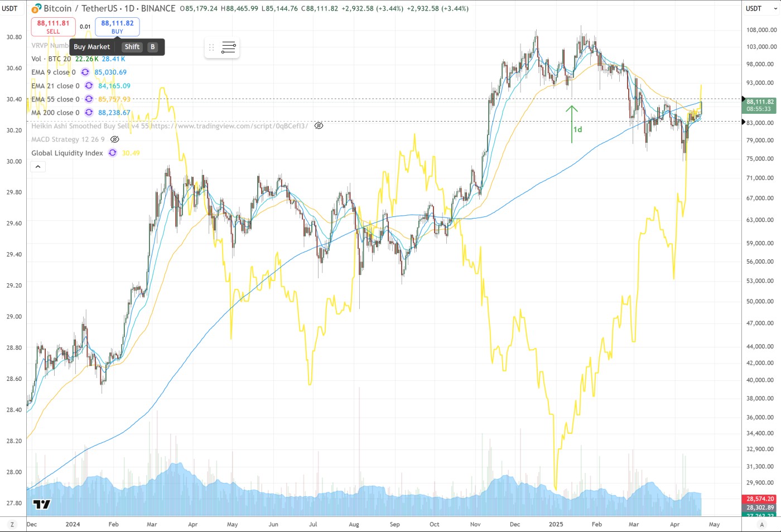Click the 29.00 left scale label

click(x=14, y=316)
